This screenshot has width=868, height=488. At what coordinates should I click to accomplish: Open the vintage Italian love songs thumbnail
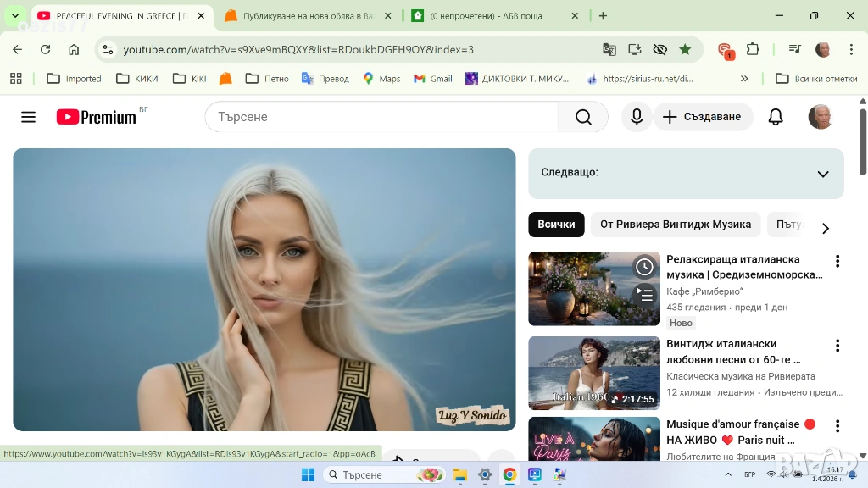tap(593, 373)
